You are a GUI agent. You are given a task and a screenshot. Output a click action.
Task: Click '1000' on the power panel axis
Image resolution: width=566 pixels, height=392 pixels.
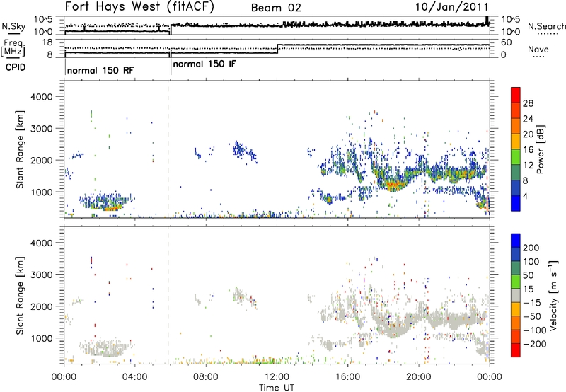42,192
